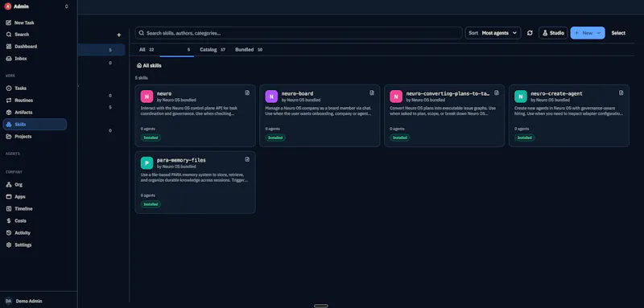Screen dimensions: 644x308
Task: Click document icon on neuro-create-agent card
Action: click(621, 92)
